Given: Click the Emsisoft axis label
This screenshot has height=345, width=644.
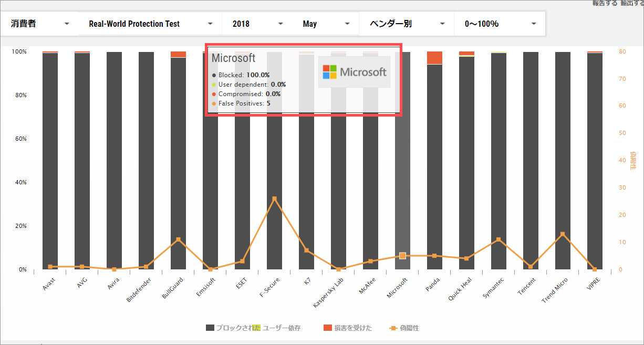Looking at the screenshot, I should (205, 287).
